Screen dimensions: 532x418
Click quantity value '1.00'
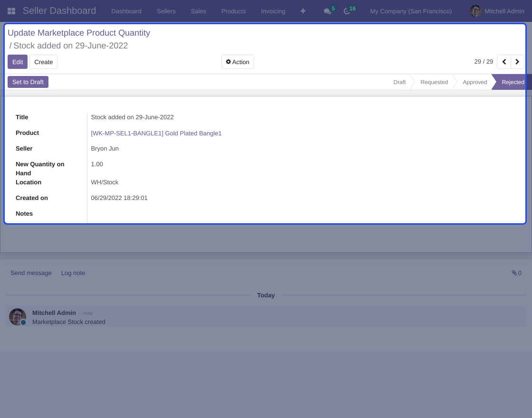[x=97, y=164]
